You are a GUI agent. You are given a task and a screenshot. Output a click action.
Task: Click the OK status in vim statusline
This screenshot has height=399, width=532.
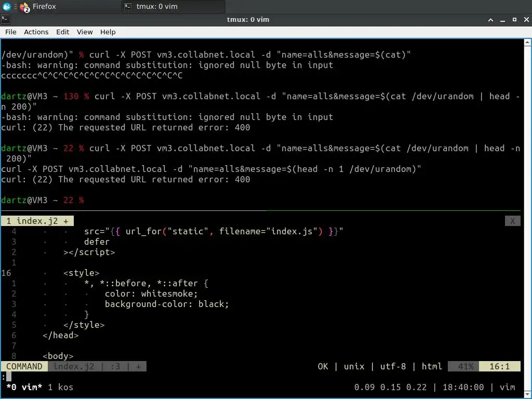tap(323, 366)
